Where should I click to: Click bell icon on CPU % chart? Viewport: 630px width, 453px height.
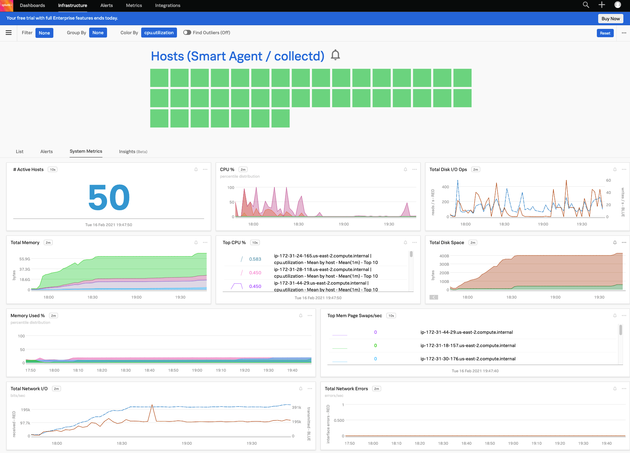[x=405, y=170]
